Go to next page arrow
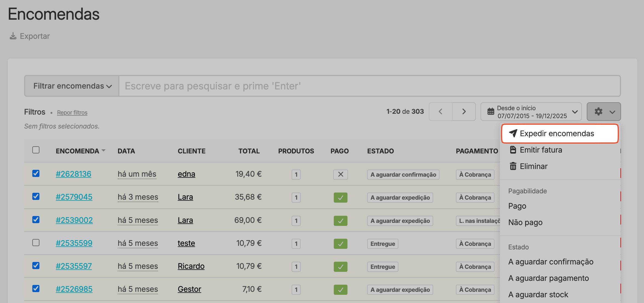This screenshot has width=644, height=303. coord(464,112)
